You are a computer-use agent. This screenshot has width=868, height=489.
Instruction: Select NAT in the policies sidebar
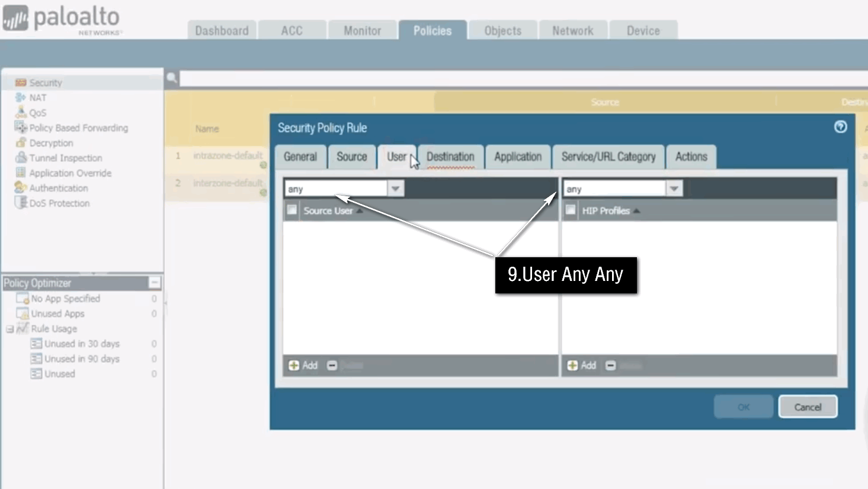point(38,97)
